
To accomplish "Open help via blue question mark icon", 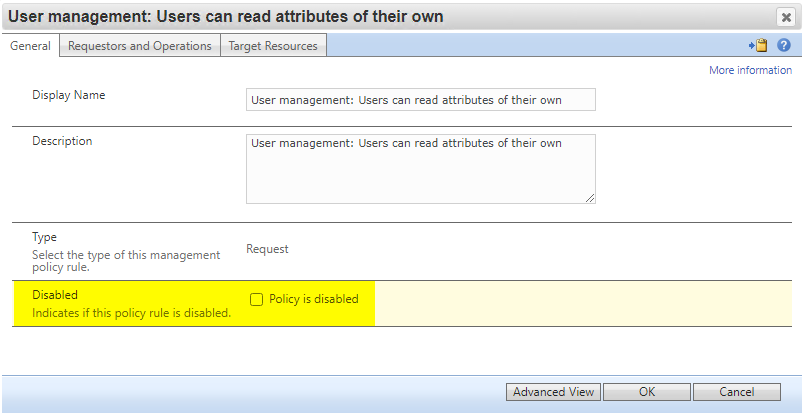I will (x=784, y=46).
